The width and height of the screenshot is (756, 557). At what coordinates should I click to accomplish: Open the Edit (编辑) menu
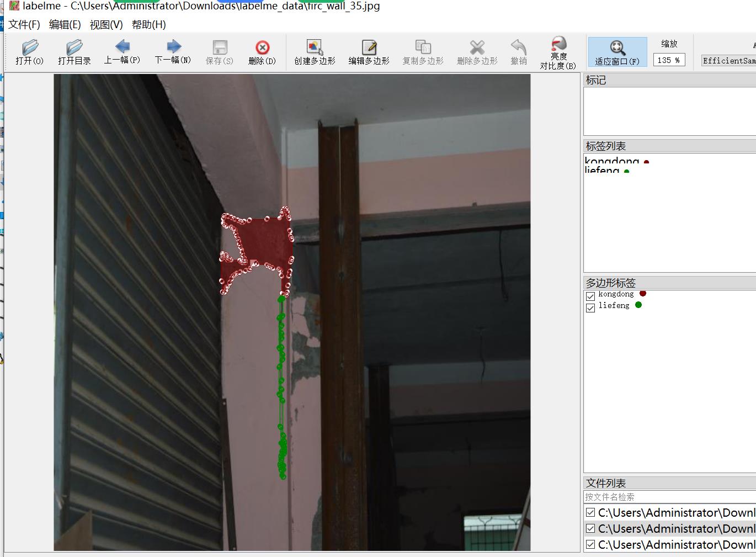click(x=65, y=25)
